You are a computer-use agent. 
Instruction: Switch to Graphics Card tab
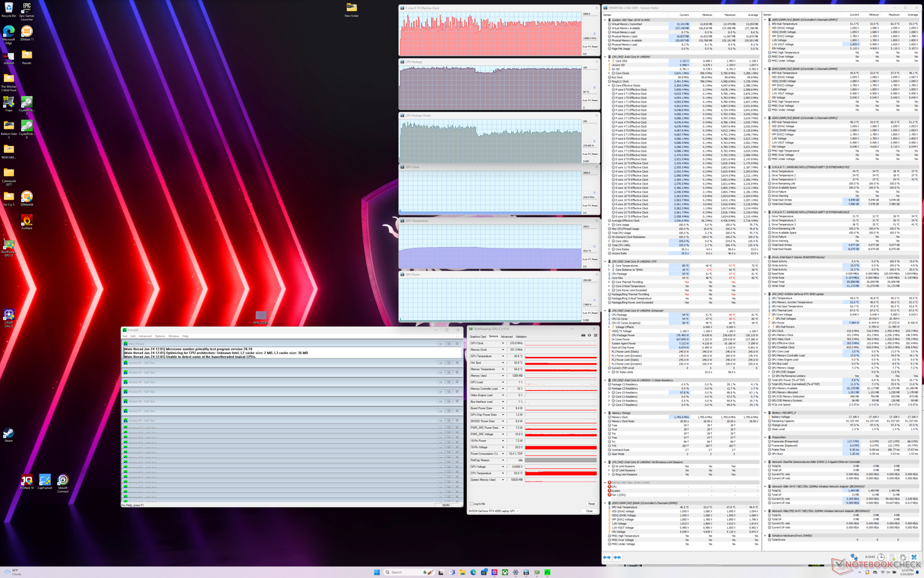[477, 337]
